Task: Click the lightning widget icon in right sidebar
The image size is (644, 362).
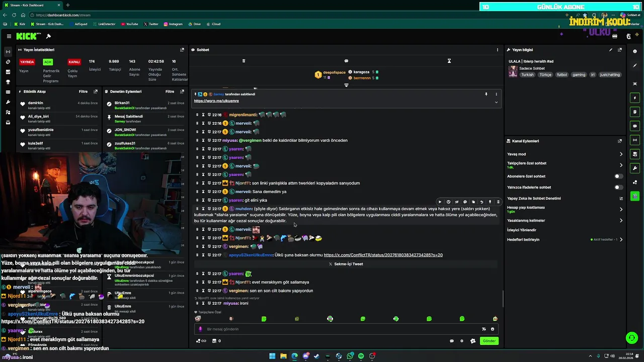Action: point(635,98)
